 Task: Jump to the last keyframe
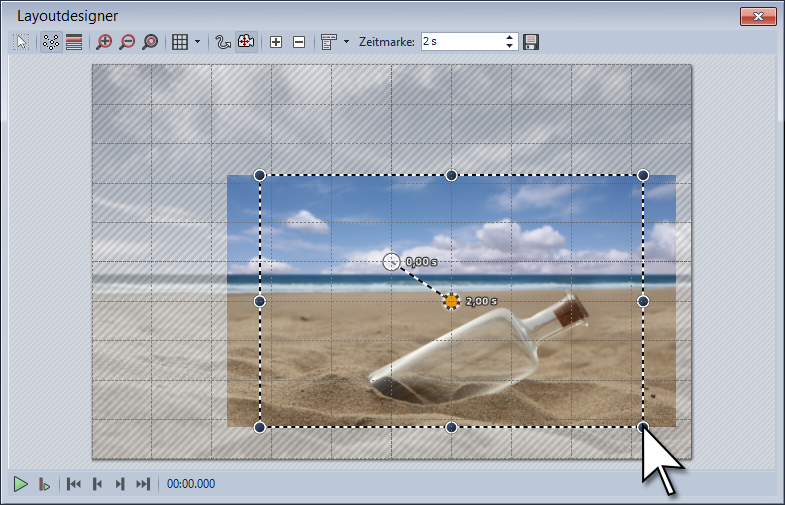(143, 484)
